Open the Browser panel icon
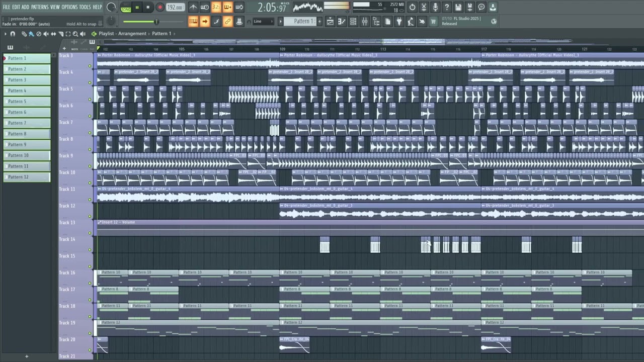644x362 pixels. point(376,21)
